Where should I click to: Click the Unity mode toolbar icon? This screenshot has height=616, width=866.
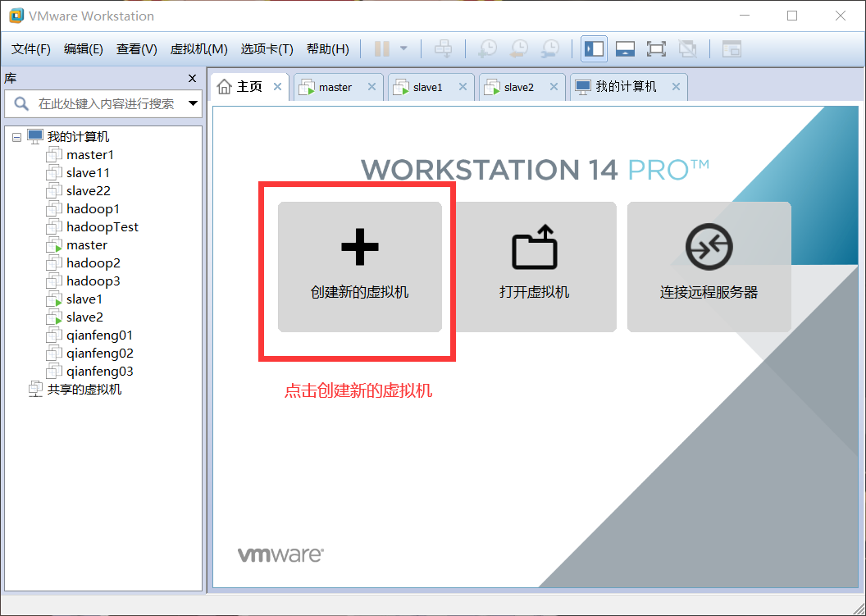coord(687,48)
